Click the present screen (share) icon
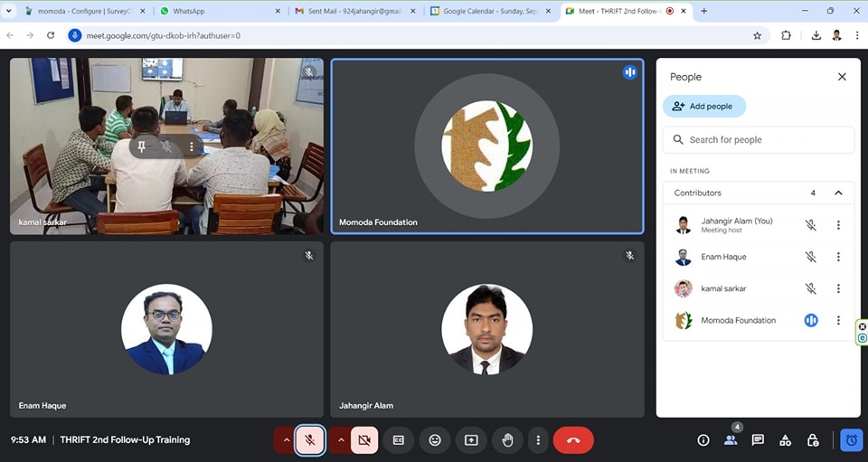This screenshot has height=462, width=868. tap(471, 440)
